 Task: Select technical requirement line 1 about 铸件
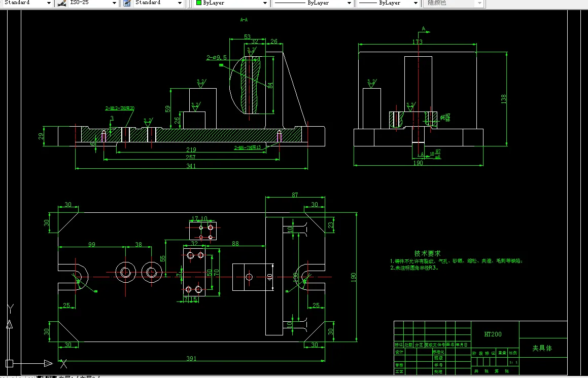tap(456, 261)
